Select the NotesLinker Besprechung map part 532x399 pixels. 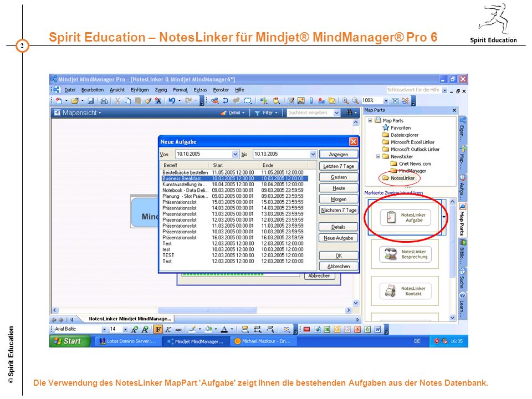[406, 254]
